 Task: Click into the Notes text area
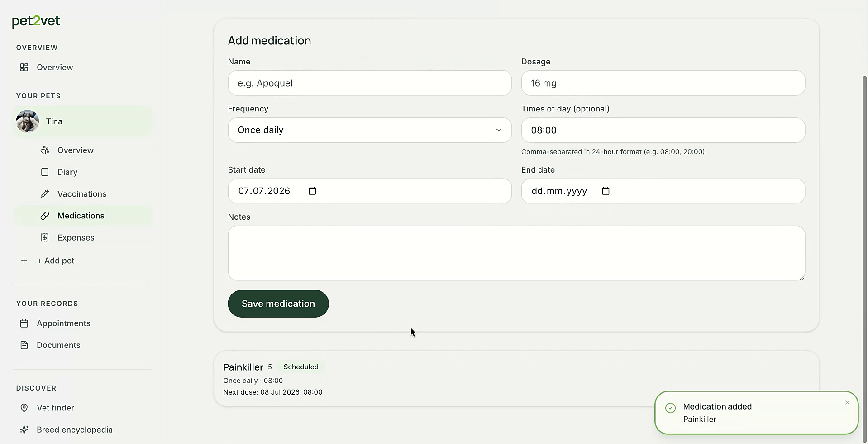516,253
